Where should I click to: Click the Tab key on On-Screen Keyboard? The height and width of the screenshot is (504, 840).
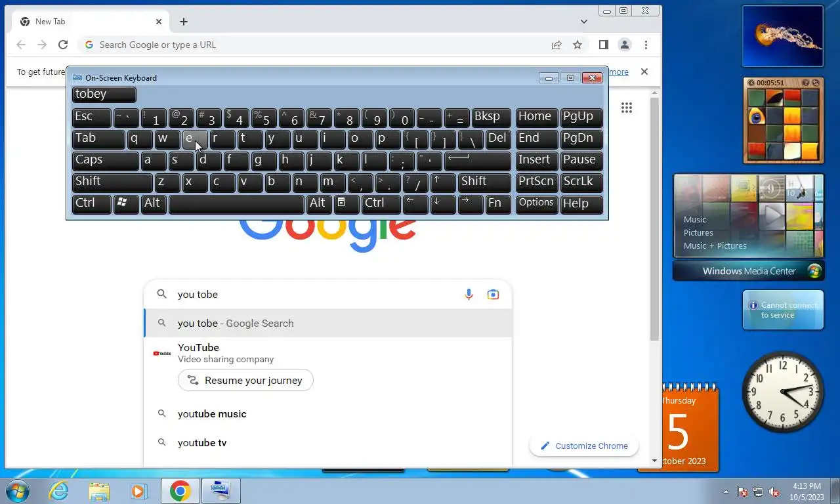[x=98, y=140]
